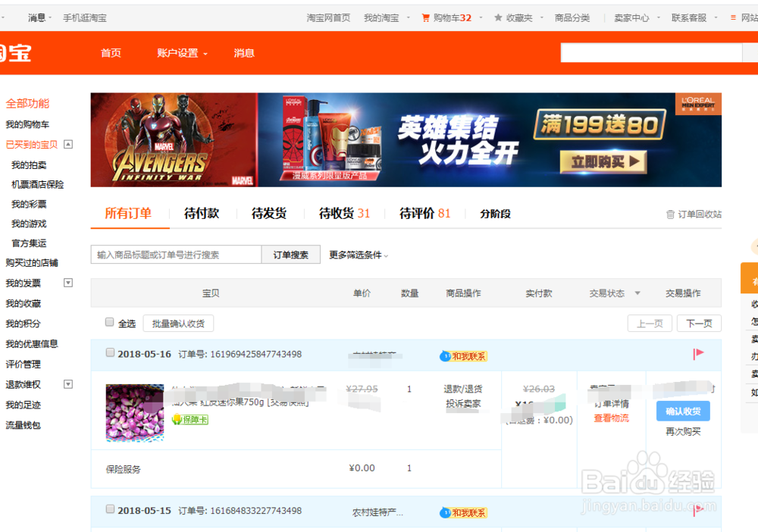Open 我的游戏 in the sidebar

tap(29, 224)
